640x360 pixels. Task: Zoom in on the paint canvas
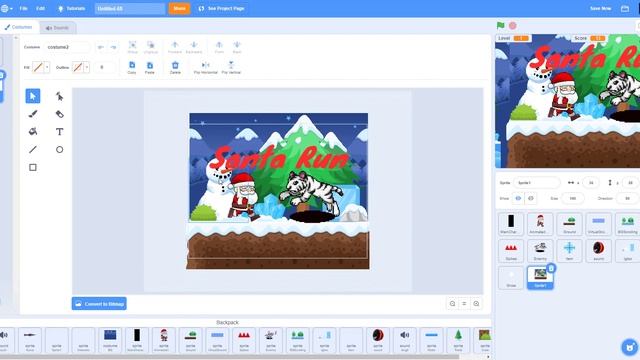(476, 304)
